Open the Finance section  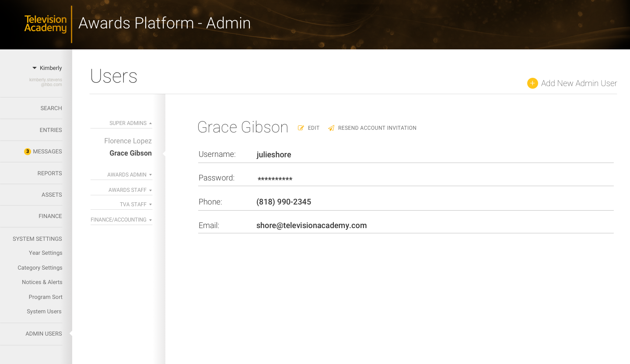pos(50,216)
